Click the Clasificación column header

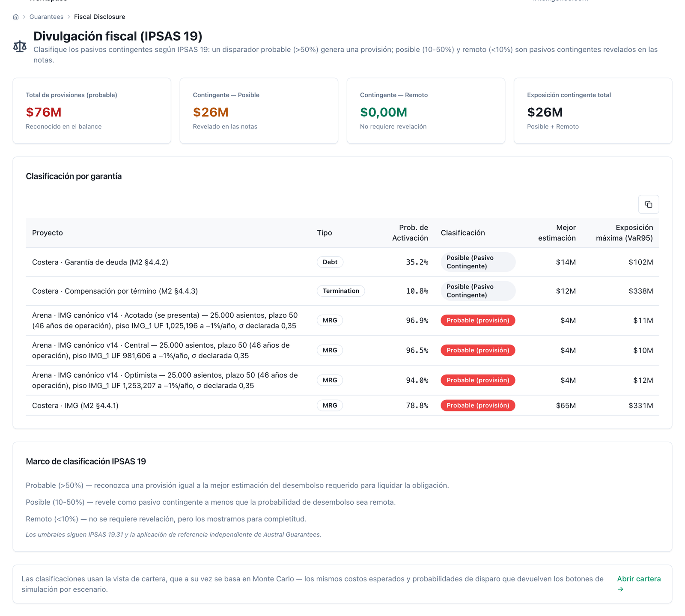tap(463, 233)
